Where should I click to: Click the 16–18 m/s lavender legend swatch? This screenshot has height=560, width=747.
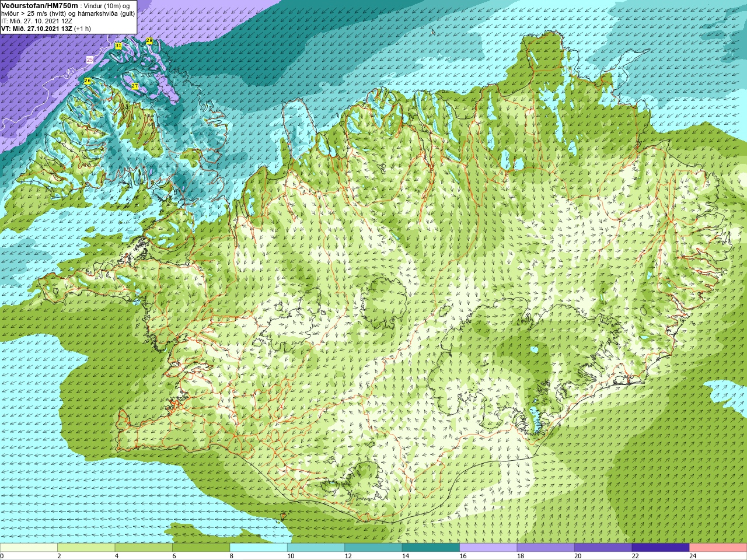[488, 548]
